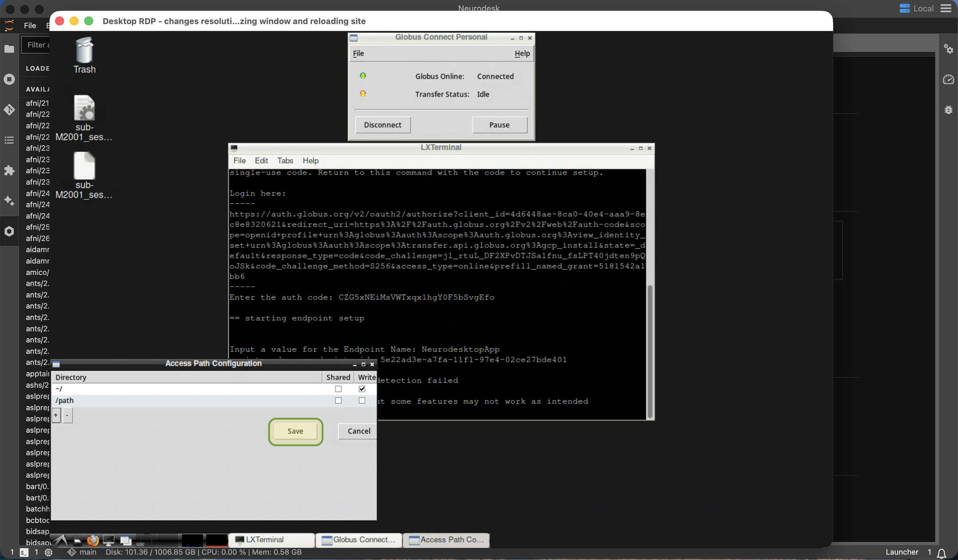
Task: Remove a directory with the - button
Action: (67, 415)
